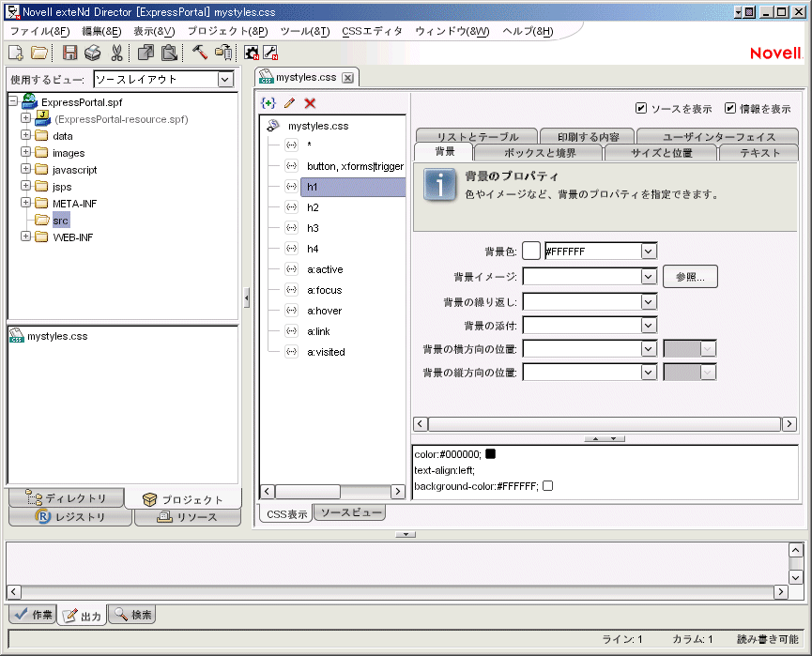The height and width of the screenshot is (656, 812).
Task: Click the Cut scissors icon
Action: pyautogui.click(x=117, y=53)
